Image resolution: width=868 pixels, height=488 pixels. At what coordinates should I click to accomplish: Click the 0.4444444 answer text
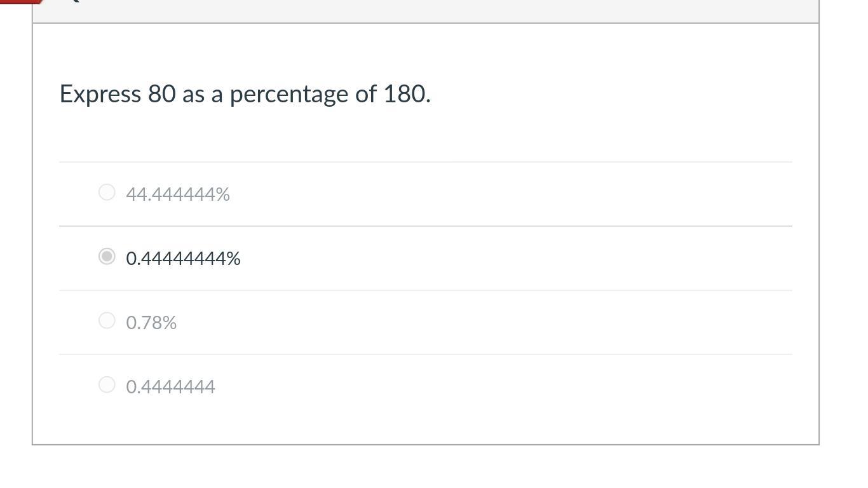[x=170, y=387]
